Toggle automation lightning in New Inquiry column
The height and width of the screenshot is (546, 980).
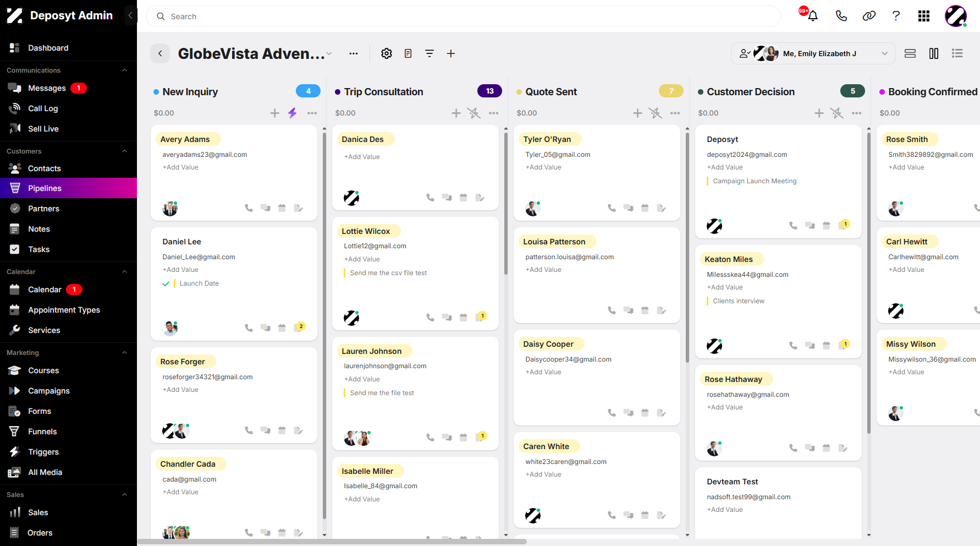[x=293, y=113]
